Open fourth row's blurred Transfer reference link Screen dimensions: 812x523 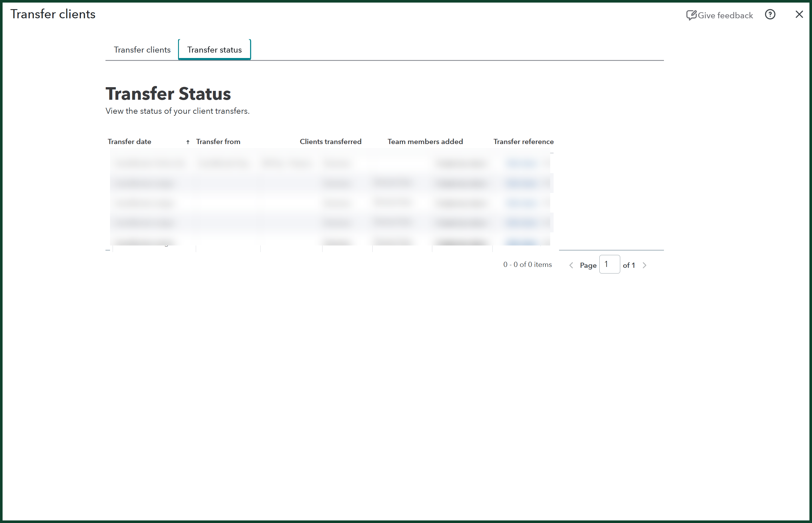[521, 223]
